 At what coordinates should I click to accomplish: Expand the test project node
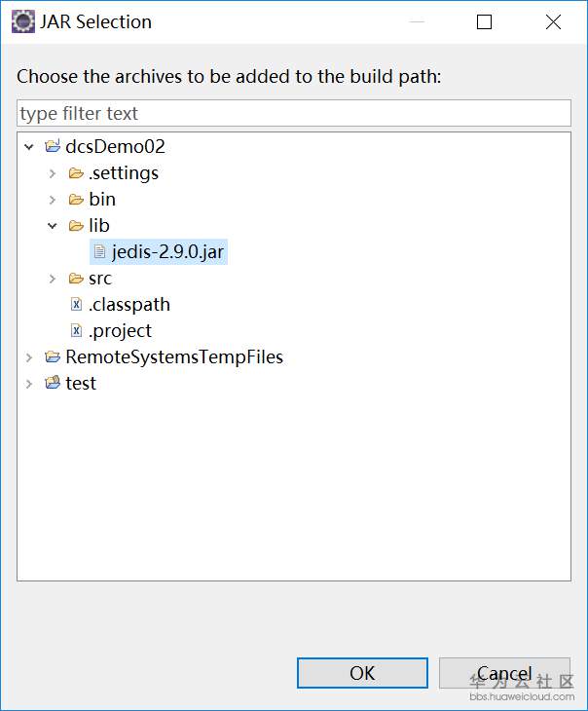tap(29, 384)
